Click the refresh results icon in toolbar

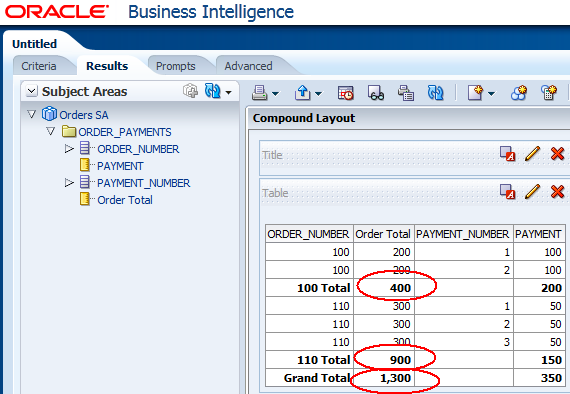(x=435, y=93)
